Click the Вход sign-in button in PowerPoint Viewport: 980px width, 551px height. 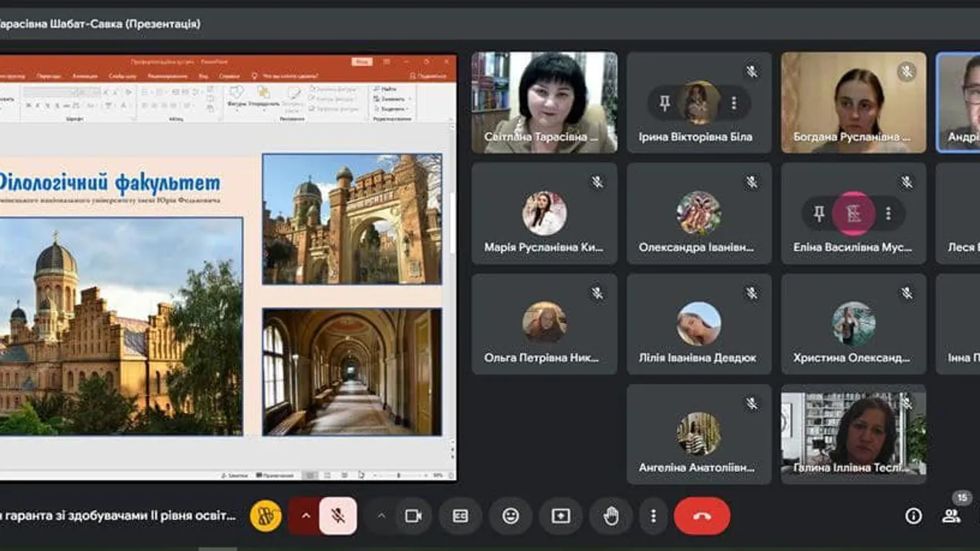pos(362,62)
